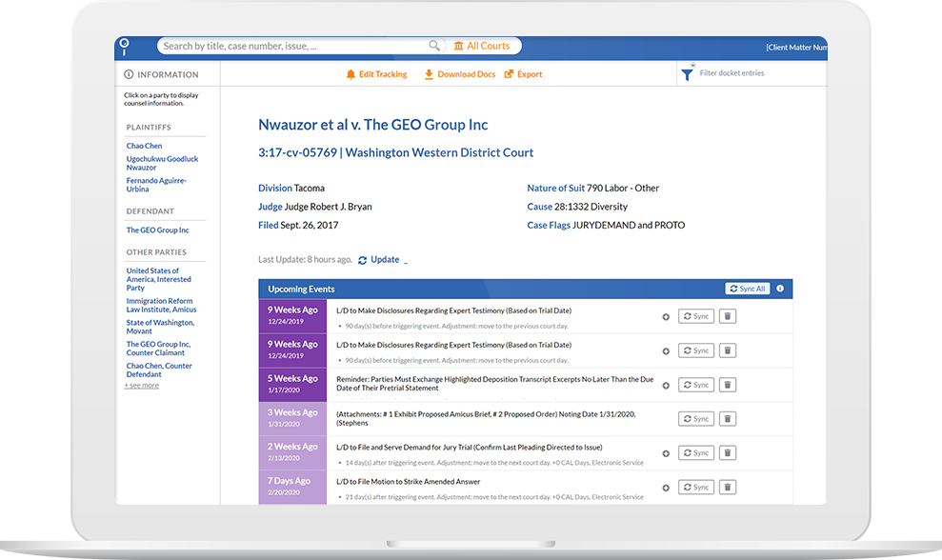Image resolution: width=942 pixels, height=560 pixels.
Task: Open the All Courts dropdown
Action: (x=482, y=46)
